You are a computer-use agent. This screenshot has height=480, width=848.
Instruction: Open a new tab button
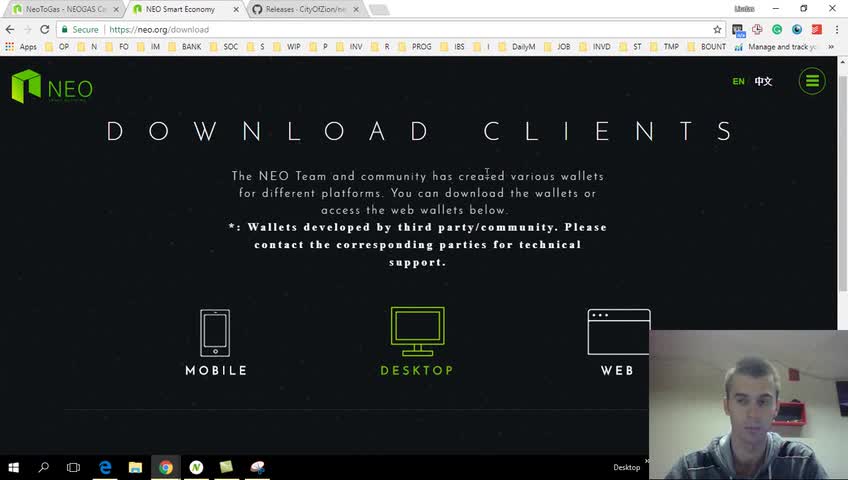[379, 9]
